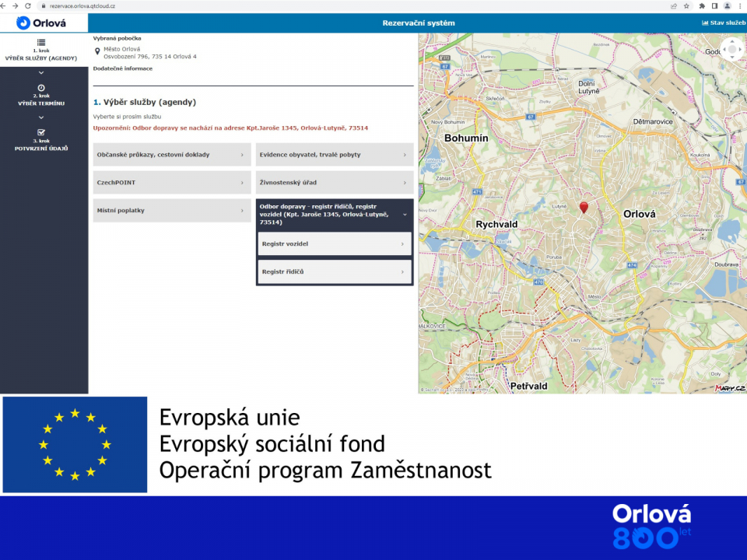Image resolution: width=747 pixels, height=560 pixels.
Task: Click arrow on Registr řidičů row
Action: (x=402, y=272)
